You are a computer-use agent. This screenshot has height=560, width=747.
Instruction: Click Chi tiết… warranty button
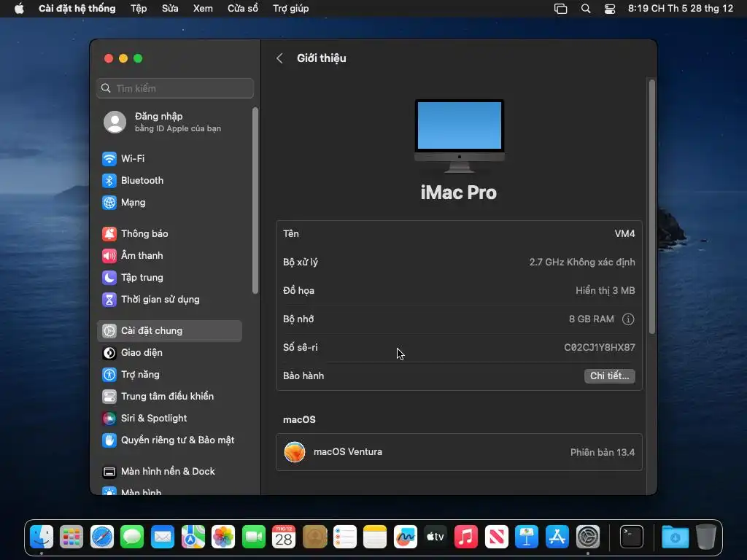tap(609, 376)
